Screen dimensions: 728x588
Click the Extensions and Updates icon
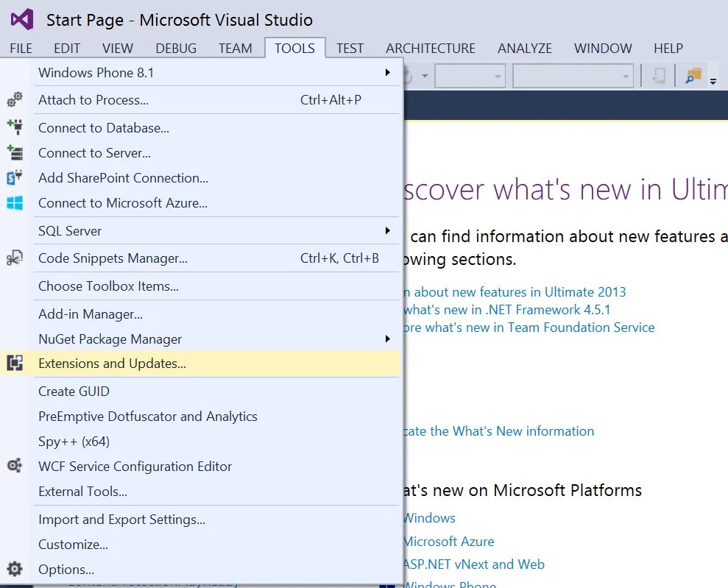click(15, 363)
